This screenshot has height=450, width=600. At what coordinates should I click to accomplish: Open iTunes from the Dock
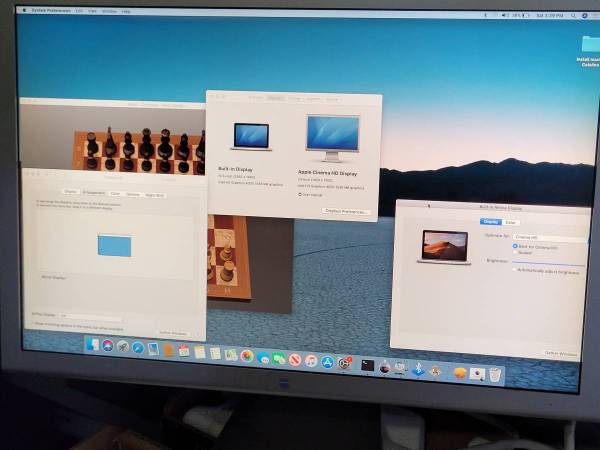click(x=311, y=361)
